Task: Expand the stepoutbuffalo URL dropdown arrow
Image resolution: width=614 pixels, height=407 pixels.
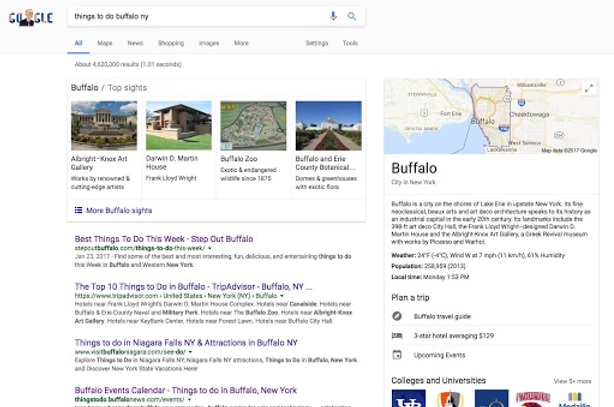Action: [x=209, y=248]
